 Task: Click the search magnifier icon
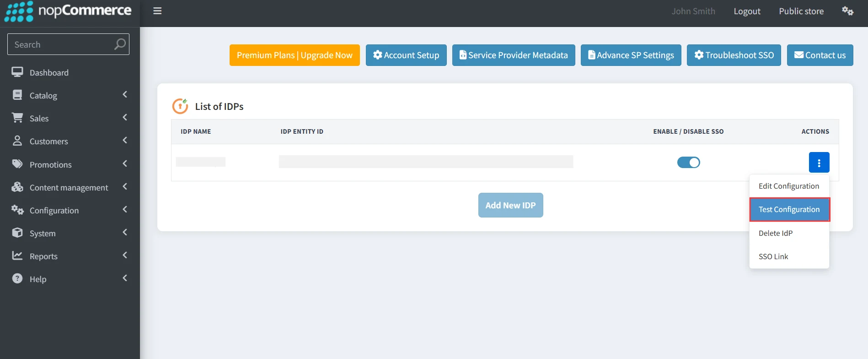pyautogui.click(x=120, y=44)
